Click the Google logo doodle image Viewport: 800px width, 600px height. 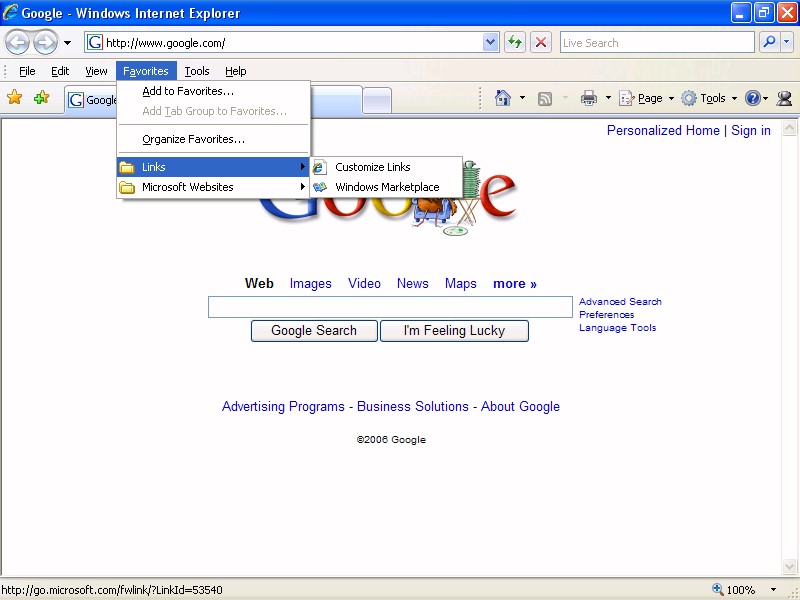point(390,199)
